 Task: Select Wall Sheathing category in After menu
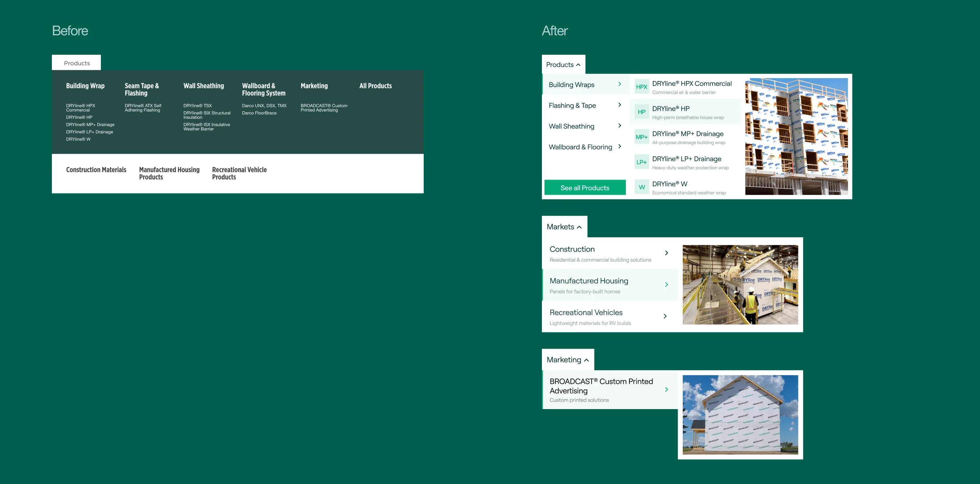(585, 126)
